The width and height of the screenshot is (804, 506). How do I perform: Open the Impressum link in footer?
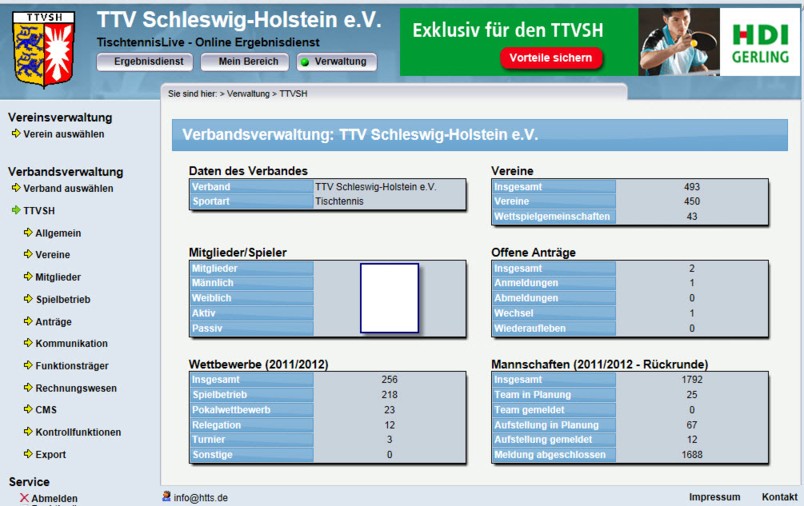click(714, 497)
